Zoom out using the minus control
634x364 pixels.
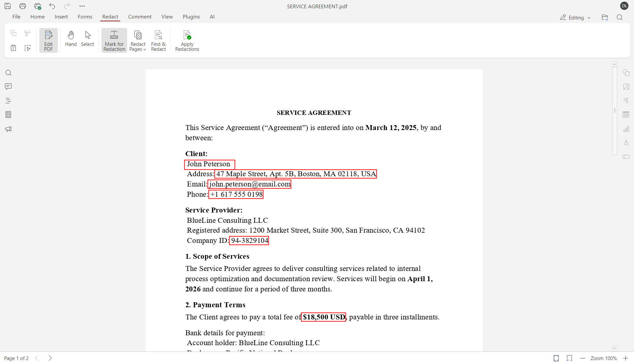click(582, 358)
